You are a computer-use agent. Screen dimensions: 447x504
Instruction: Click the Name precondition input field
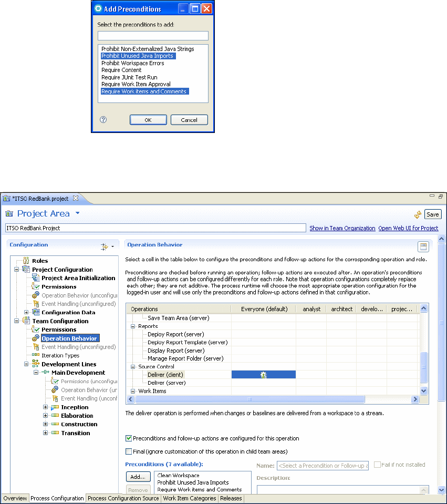point(323,466)
